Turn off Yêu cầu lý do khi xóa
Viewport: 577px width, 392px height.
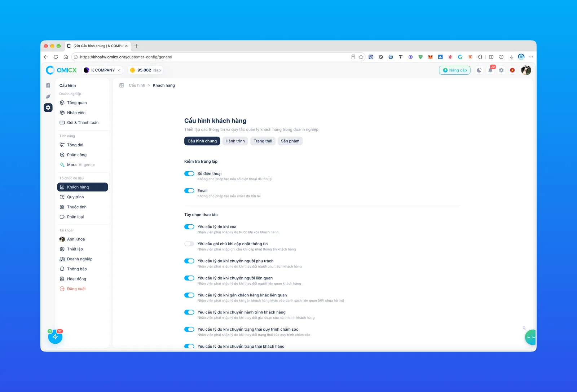point(189,227)
